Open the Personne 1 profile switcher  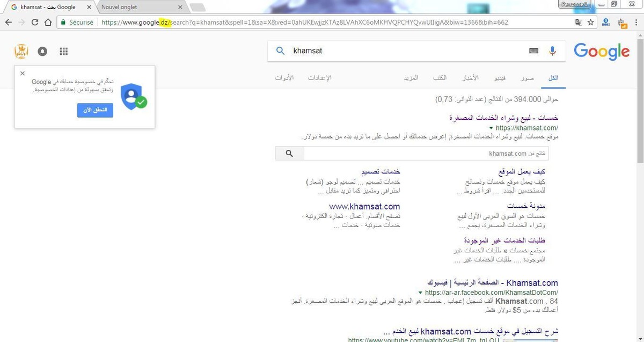pyautogui.click(x=575, y=4)
